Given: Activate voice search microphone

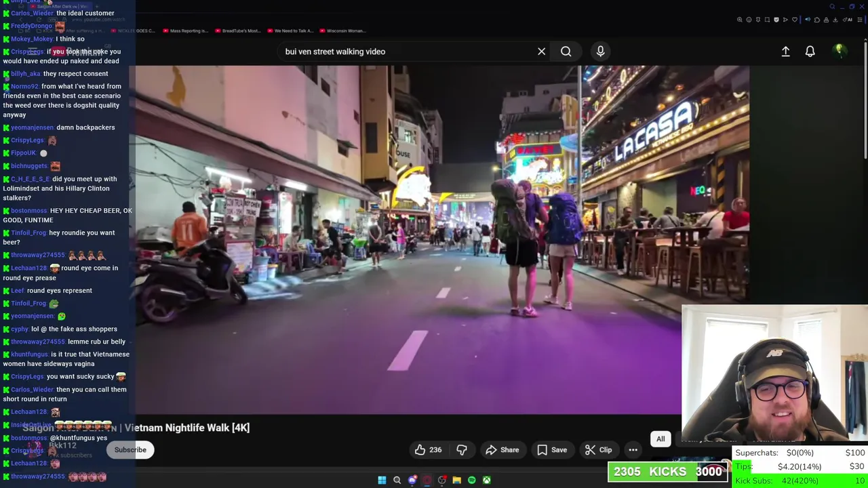Looking at the screenshot, I should pyautogui.click(x=600, y=52).
